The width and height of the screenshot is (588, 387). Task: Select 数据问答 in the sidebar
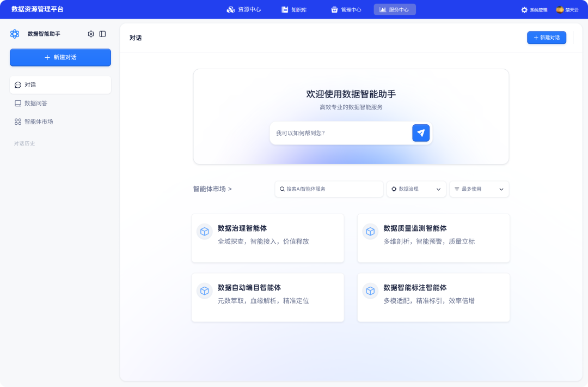(x=60, y=103)
